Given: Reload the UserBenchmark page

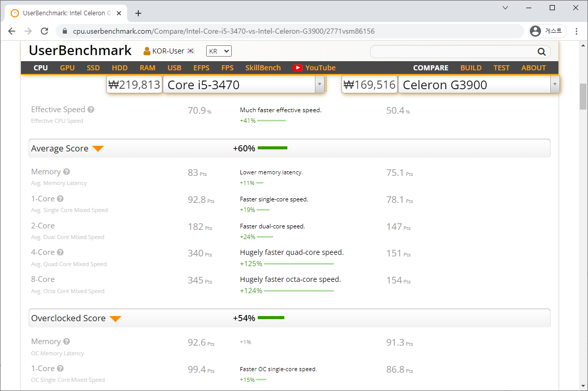Looking at the screenshot, I should click(44, 31).
